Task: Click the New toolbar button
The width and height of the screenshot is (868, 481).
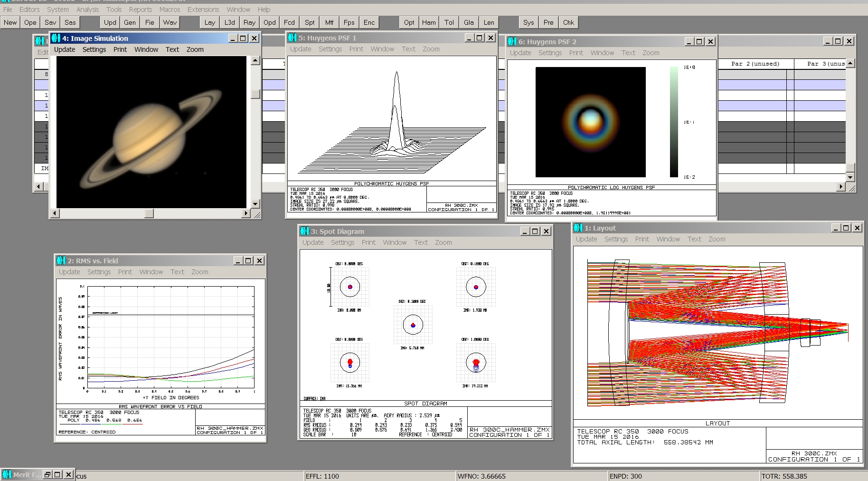Action: pos(10,22)
